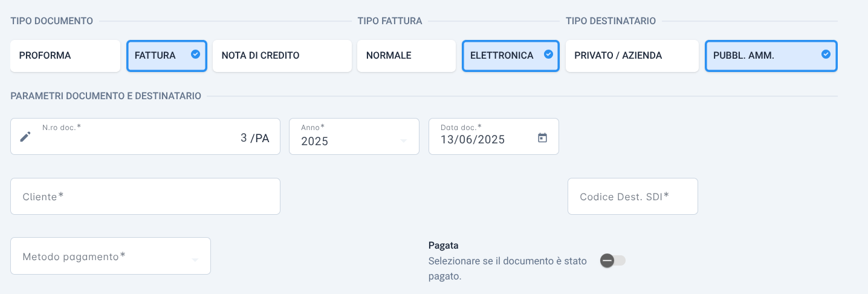Click the Anno 2025 value
The image size is (868, 294).
pyautogui.click(x=314, y=141)
